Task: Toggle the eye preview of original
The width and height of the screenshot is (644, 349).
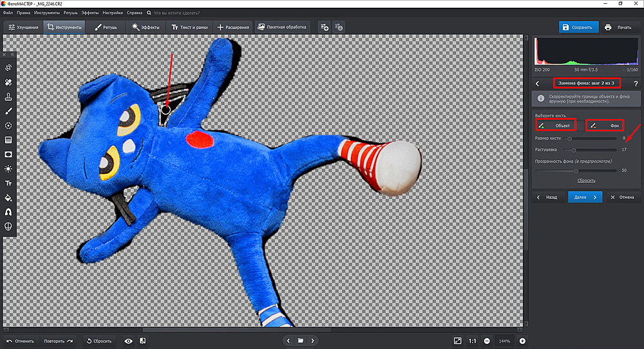Action: pos(128,341)
